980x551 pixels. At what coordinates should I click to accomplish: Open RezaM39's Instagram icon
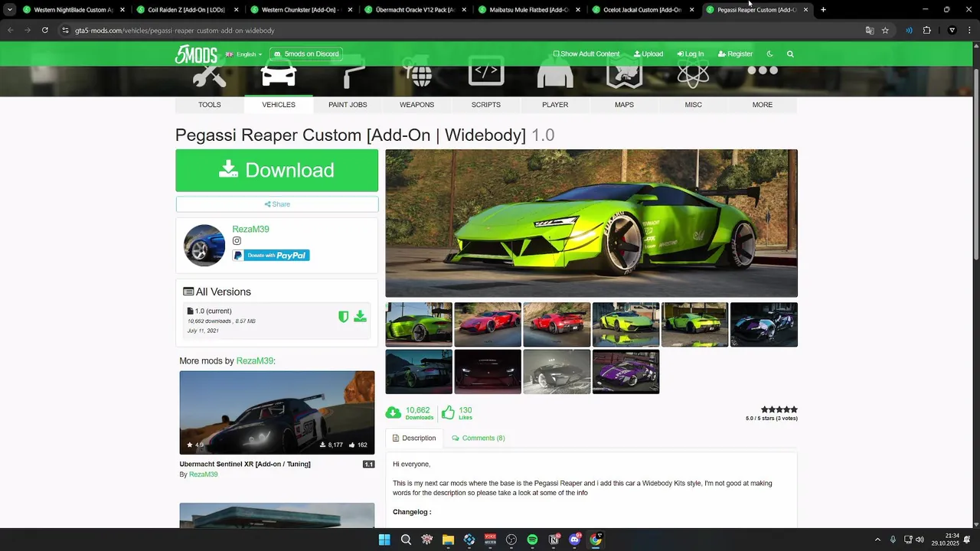click(x=237, y=241)
